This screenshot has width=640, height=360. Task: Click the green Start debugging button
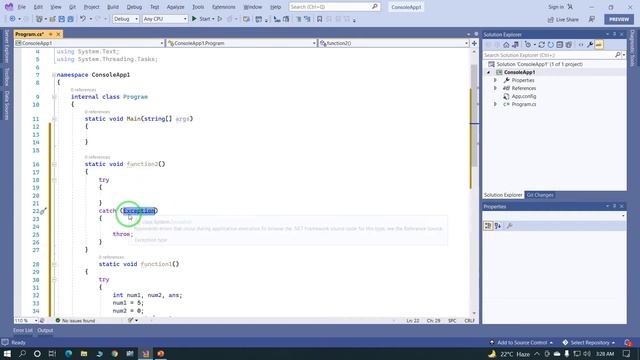[x=194, y=19]
